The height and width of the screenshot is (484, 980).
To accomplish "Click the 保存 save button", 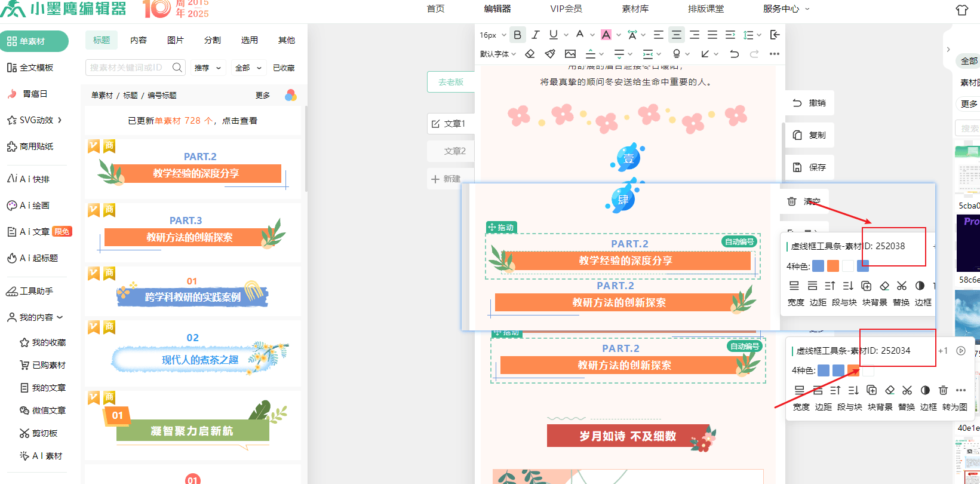I will (x=810, y=167).
